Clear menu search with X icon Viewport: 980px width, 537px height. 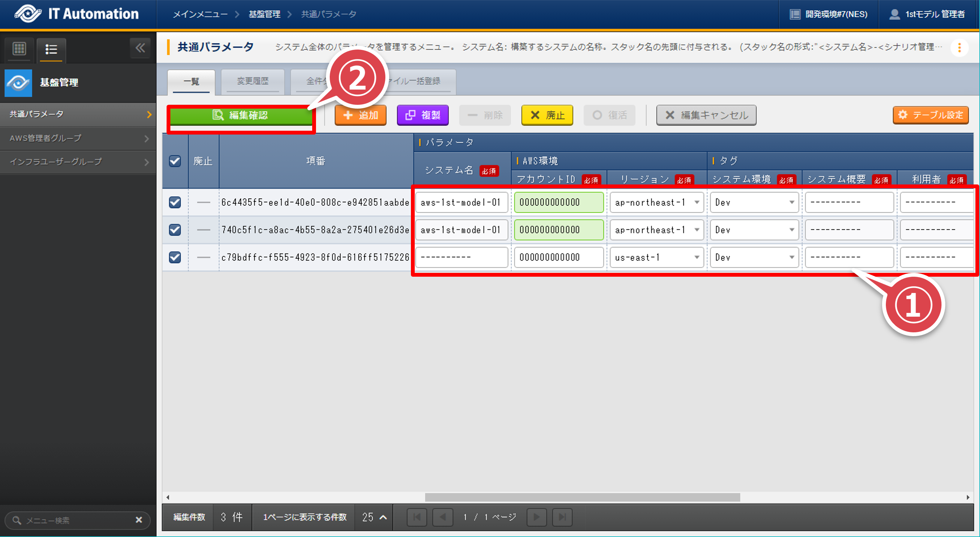(x=139, y=520)
